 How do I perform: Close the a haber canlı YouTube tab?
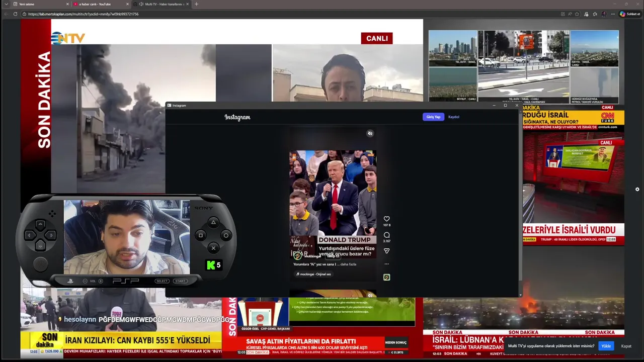127,4
